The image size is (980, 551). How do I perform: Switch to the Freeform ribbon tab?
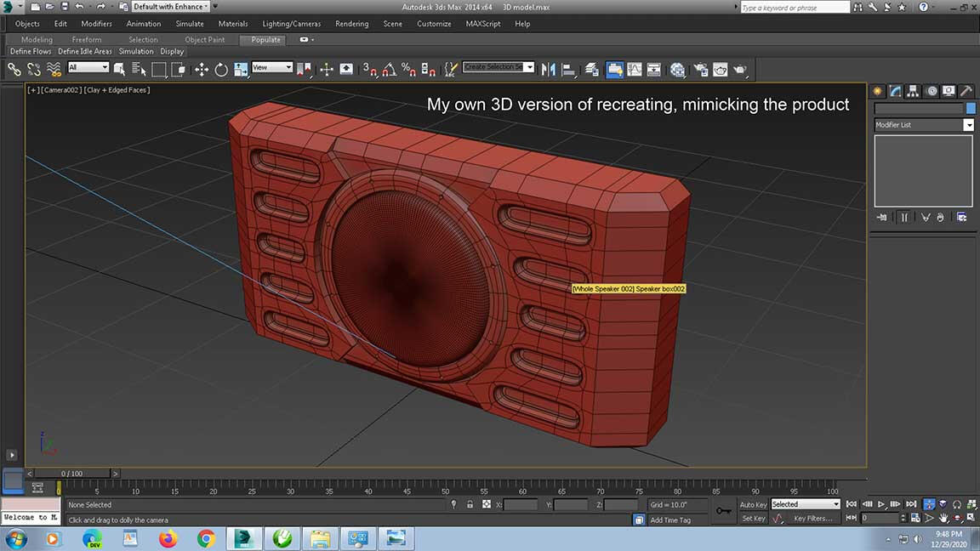(87, 39)
